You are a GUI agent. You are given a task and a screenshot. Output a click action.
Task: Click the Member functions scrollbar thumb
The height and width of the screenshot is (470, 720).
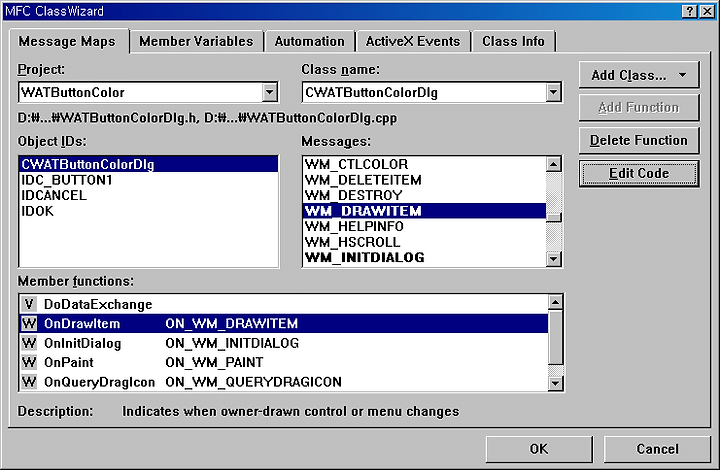click(555, 337)
